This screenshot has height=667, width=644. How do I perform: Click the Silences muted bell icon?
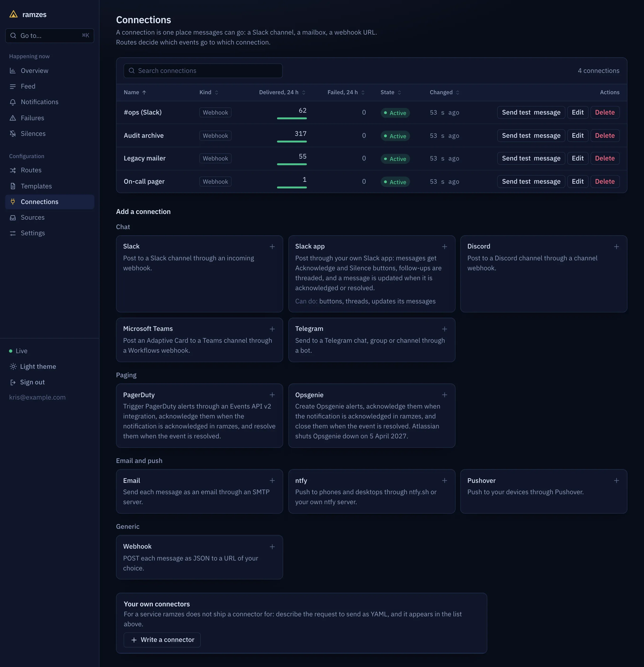point(13,134)
